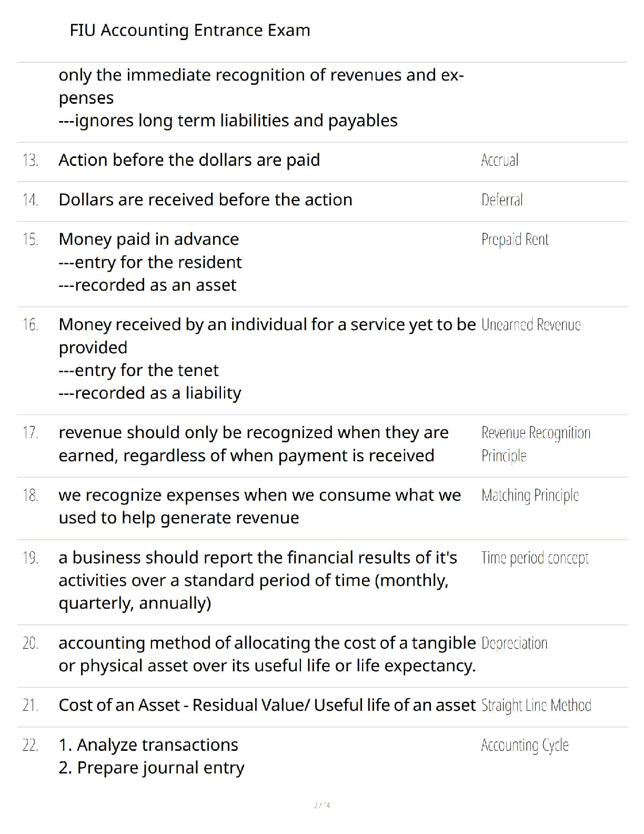Screen dimensions: 644x834
Task: Click the '---ignores long term liabilities' line
Action: pyautogui.click(x=228, y=121)
